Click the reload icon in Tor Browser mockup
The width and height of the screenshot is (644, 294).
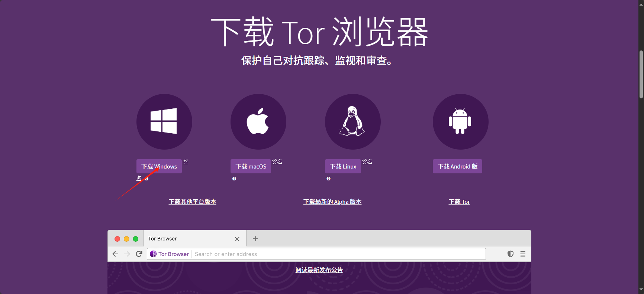click(x=139, y=254)
